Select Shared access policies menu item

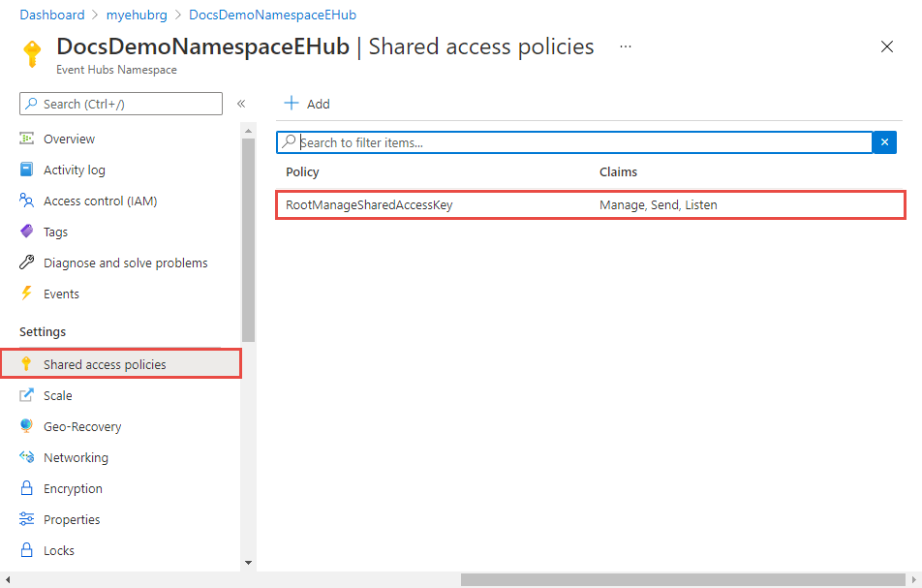(x=121, y=364)
